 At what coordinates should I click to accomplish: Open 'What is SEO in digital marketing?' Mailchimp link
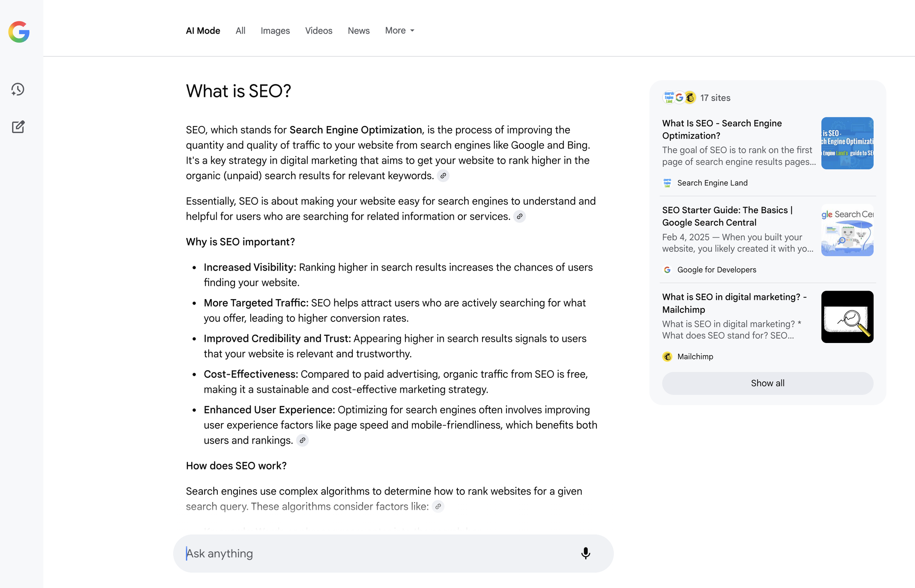(x=734, y=303)
